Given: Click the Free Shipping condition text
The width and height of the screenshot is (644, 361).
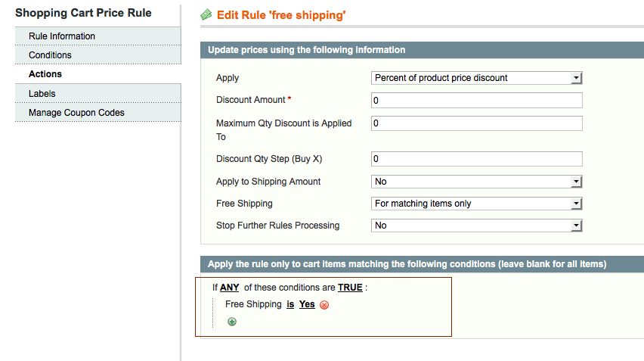Looking at the screenshot, I should coord(253,304).
